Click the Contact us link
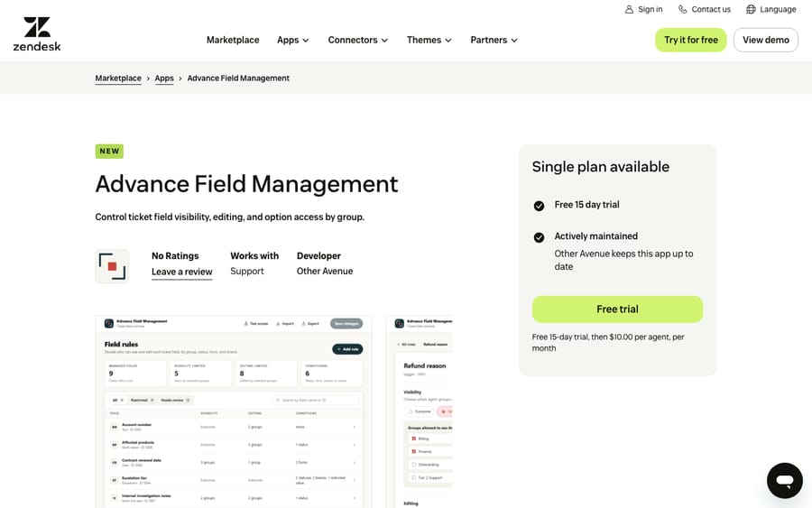This screenshot has width=812, height=508. click(705, 9)
